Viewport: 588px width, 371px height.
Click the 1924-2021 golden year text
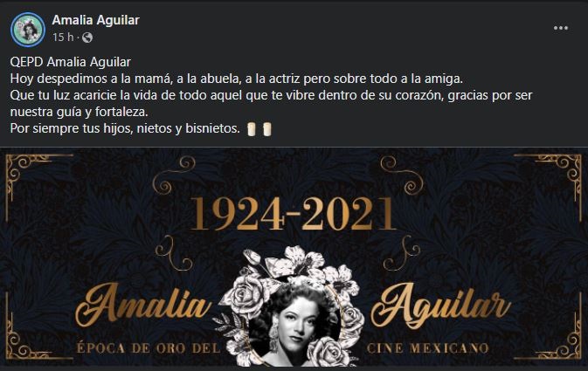pos(294,214)
